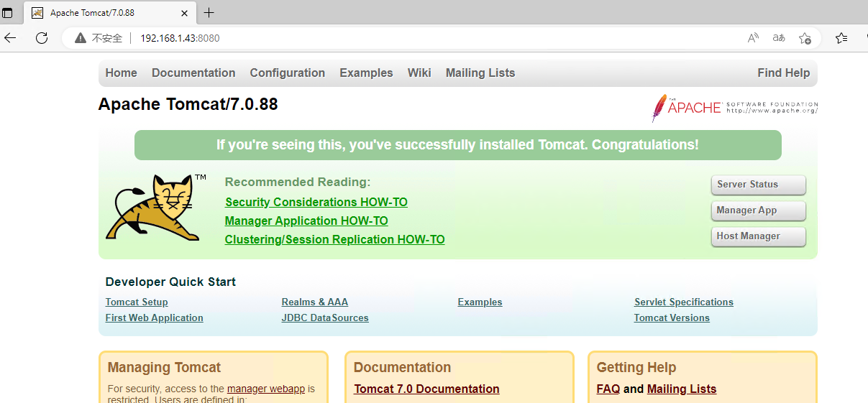The width and height of the screenshot is (868, 403).
Task: Open the Favorites list icon
Action: point(841,38)
